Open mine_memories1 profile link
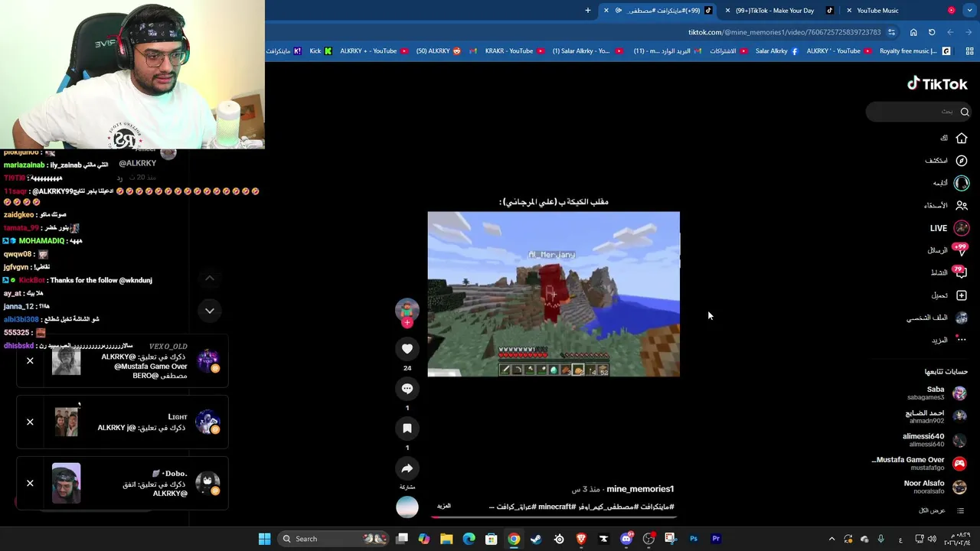The height and width of the screenshot is (551, 980). coord(640,489)
